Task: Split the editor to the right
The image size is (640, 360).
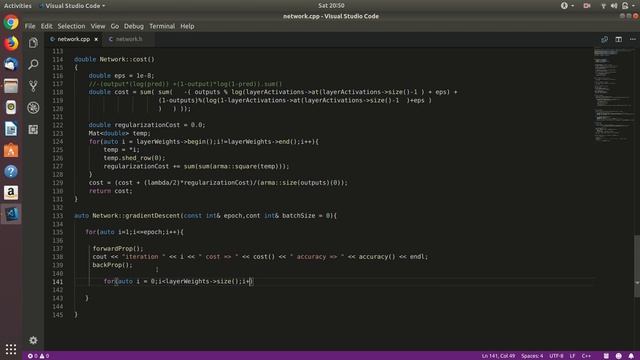Action: click(619, 39)
